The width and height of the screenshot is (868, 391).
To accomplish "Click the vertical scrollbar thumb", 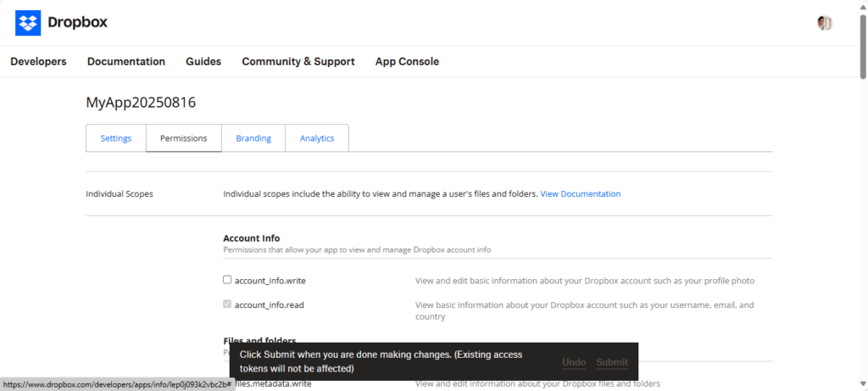I will (863, 47).
